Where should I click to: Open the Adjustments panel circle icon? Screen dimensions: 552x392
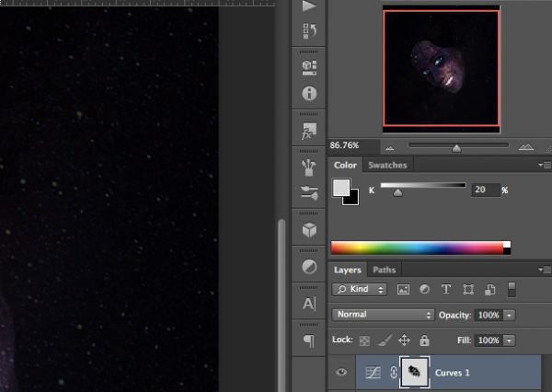(309, 268)
